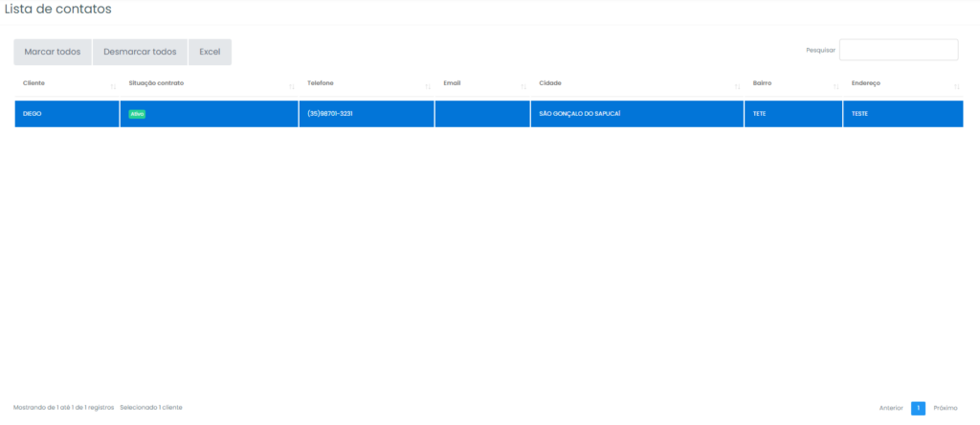Screen dimensions: 980x425
Task: Click phone number (35)98701-3231
Action: 330,114
